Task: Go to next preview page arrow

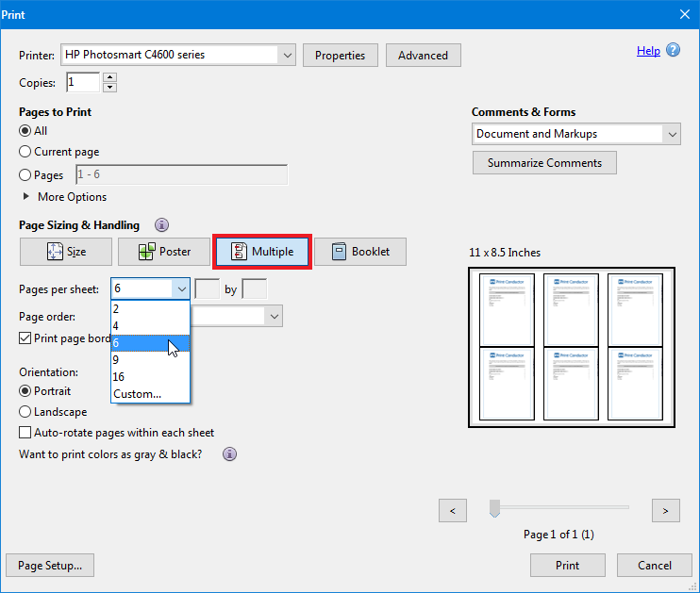Action: pyautogui.click(x=665, y=510)
